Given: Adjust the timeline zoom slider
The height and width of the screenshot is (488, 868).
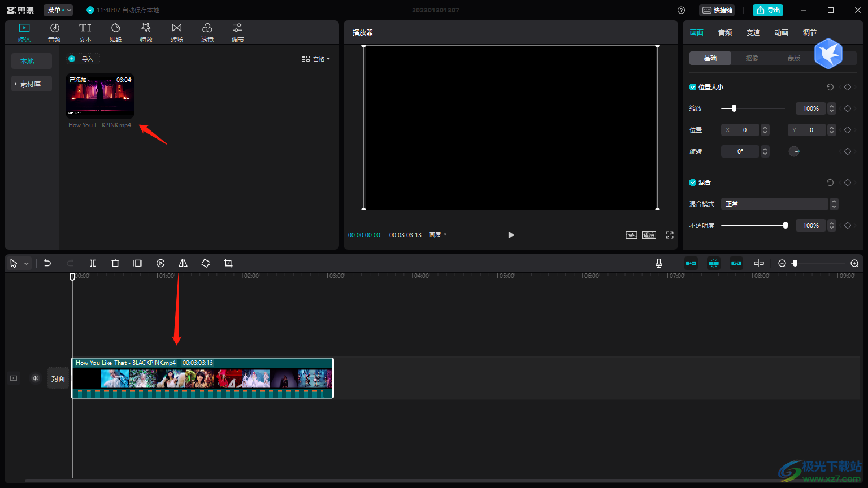Looking at the screenshot, I should [x=819, y=263].
